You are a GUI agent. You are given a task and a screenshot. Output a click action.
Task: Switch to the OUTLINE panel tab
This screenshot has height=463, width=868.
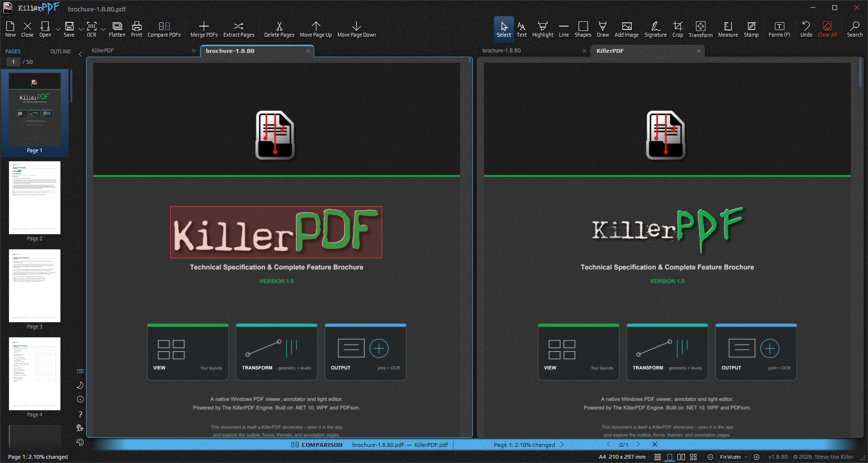tap(60, 51)
